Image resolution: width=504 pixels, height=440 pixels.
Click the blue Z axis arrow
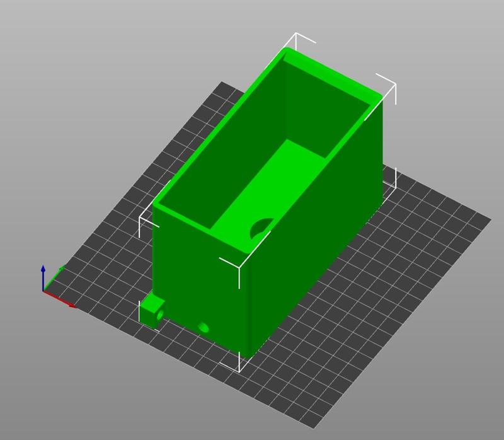coord(43,277)
